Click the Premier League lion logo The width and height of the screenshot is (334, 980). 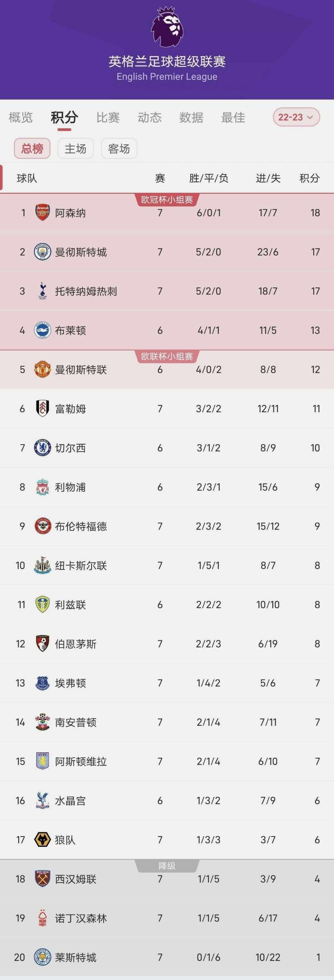tap(167, 27)
